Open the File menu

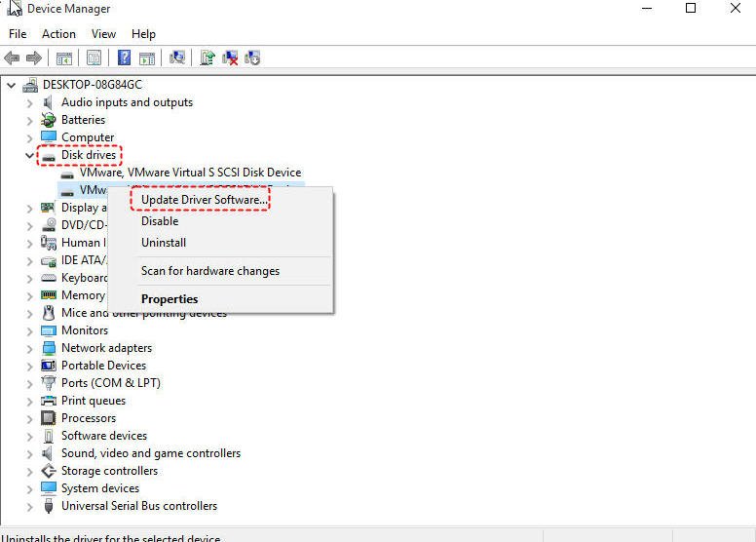(18, 34)
